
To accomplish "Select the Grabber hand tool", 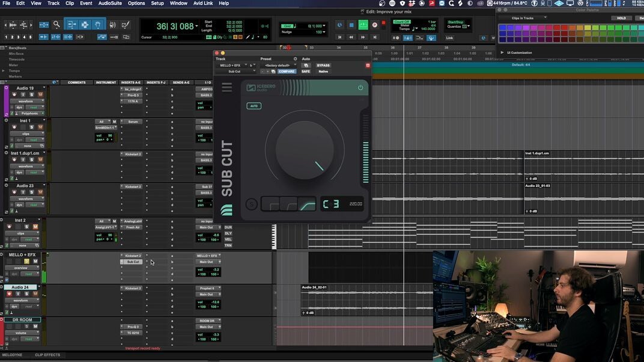I will [98, 25].
